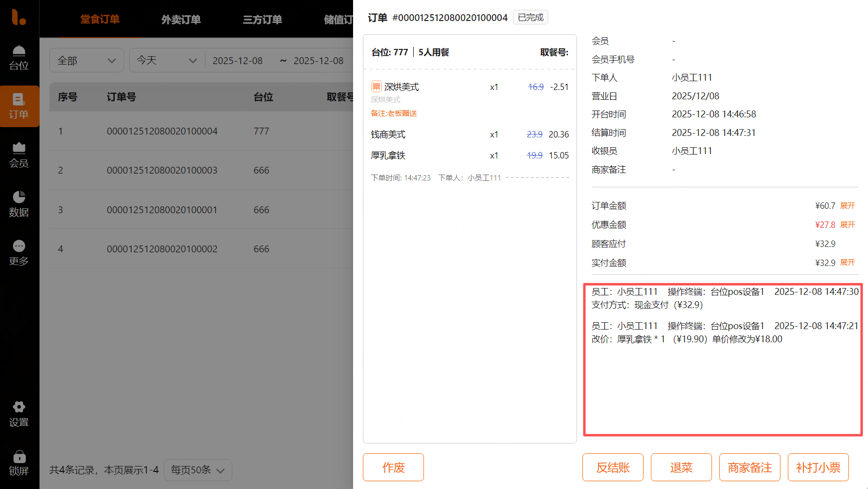Image resolution: width=868 pixels, height=489 pixels.
Task: Click the 下单人 value 小员工111
Action: [x=692, y=77]
